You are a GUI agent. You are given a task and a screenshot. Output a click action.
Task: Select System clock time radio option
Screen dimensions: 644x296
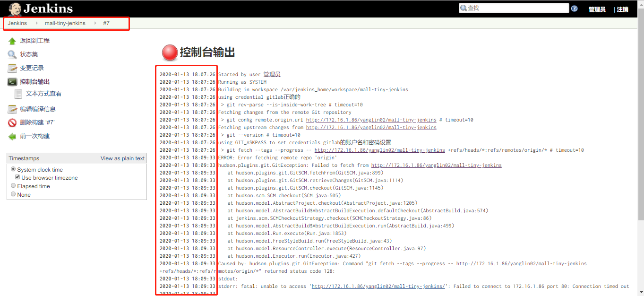[x=13, y=169]
